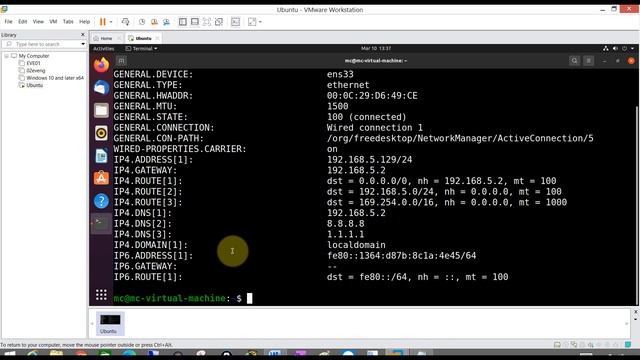Close the Library panel
Screen dimensions: 640x360
(x=83, y=35)
